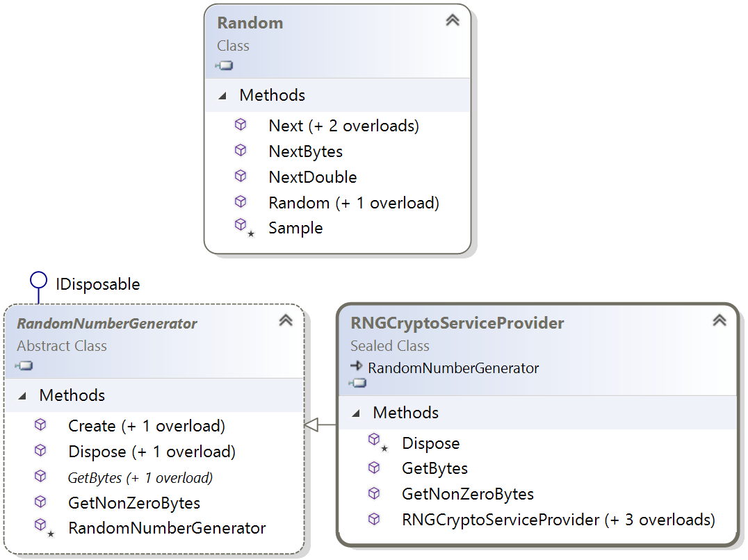Collapse RandomNumberGenerator class with chevron

coord(286,320)
